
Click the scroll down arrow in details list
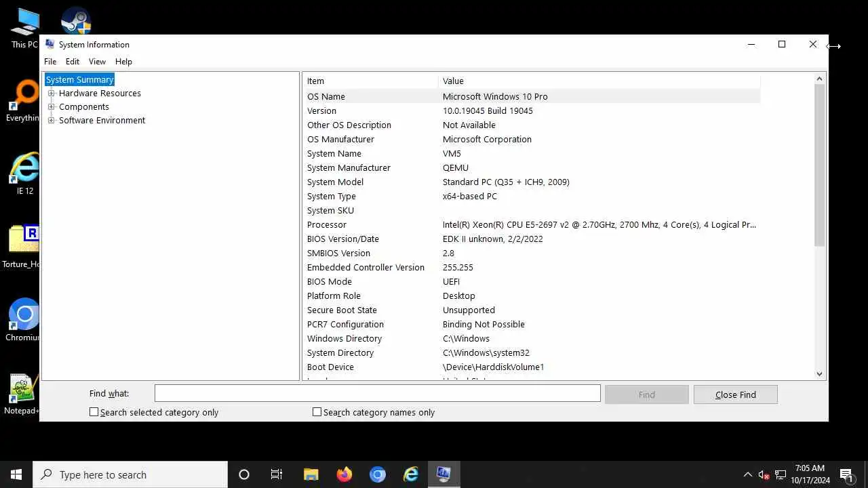[x=819, y=373]
